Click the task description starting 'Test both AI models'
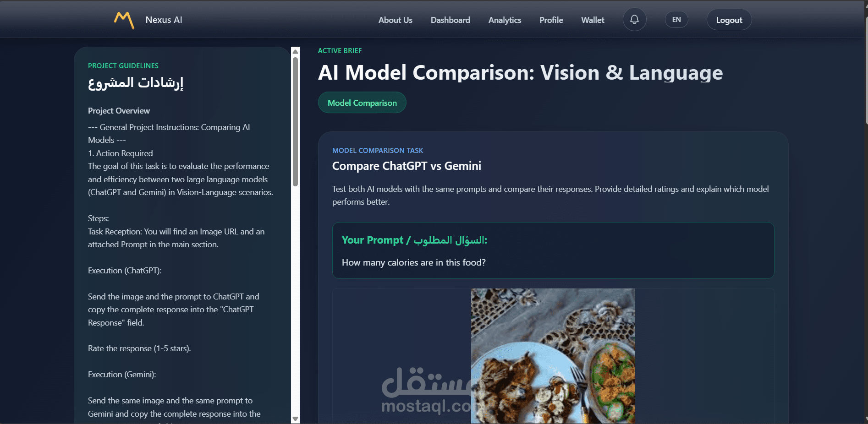Screen dimensions: 868x424 (x=550, y=196)
